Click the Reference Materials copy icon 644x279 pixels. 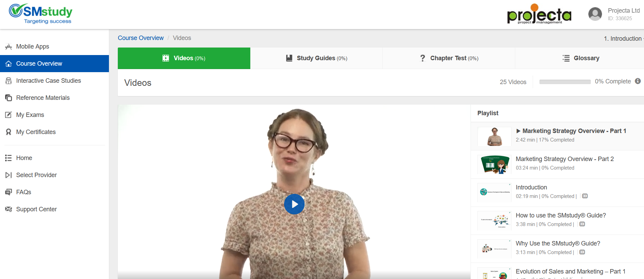[9, 98]
